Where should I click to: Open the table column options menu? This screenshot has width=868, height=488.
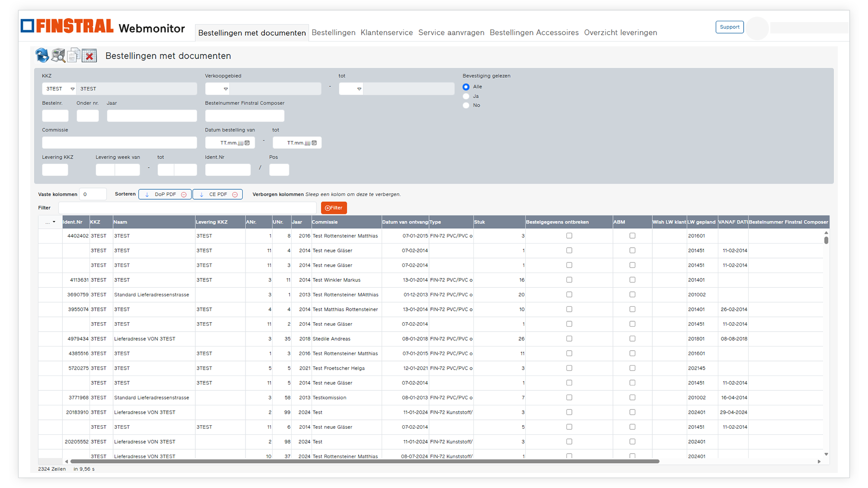[50, 222]
